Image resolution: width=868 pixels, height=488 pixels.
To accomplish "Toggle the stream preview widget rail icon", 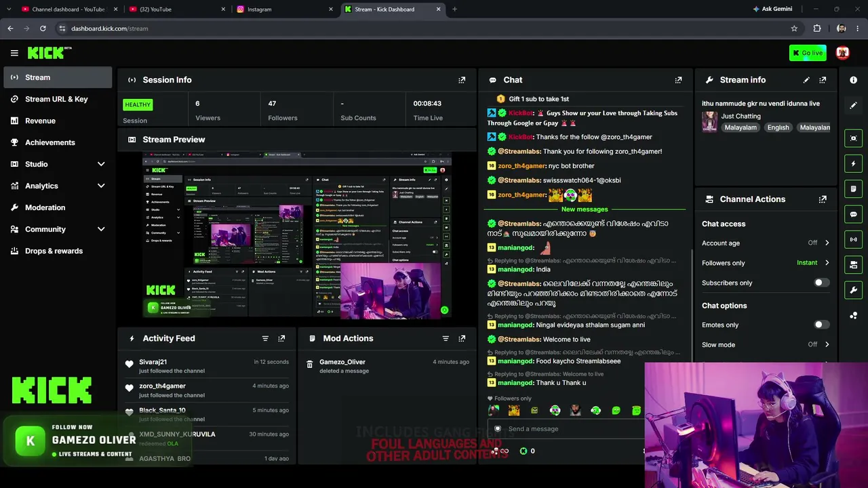I will point(853,138).
